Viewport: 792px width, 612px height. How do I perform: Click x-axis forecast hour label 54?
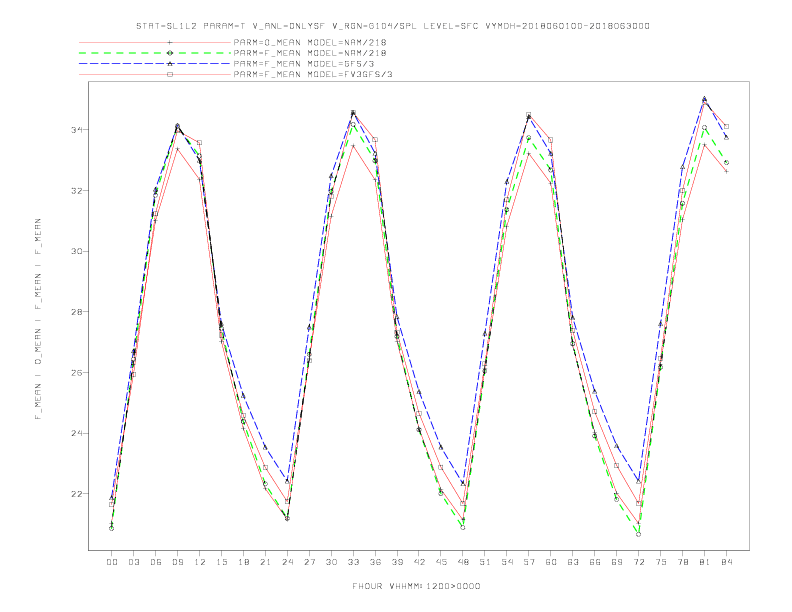507,562
